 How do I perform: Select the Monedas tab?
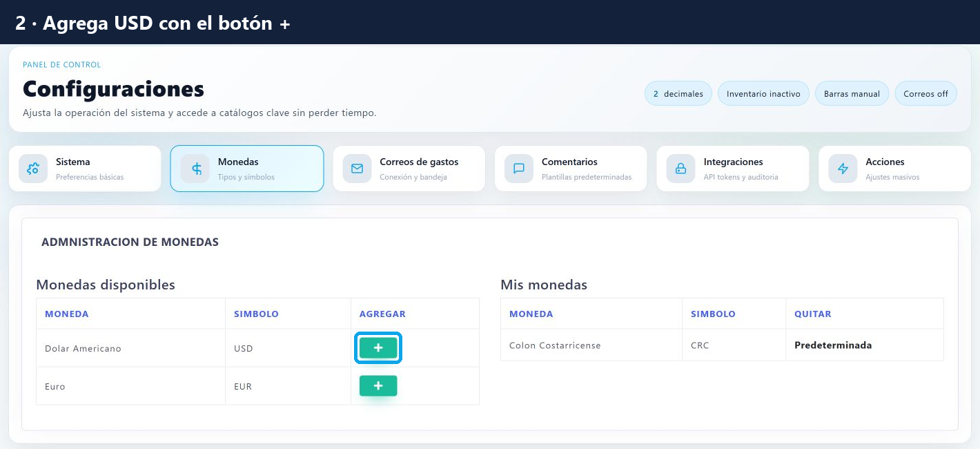pos(247,169)
